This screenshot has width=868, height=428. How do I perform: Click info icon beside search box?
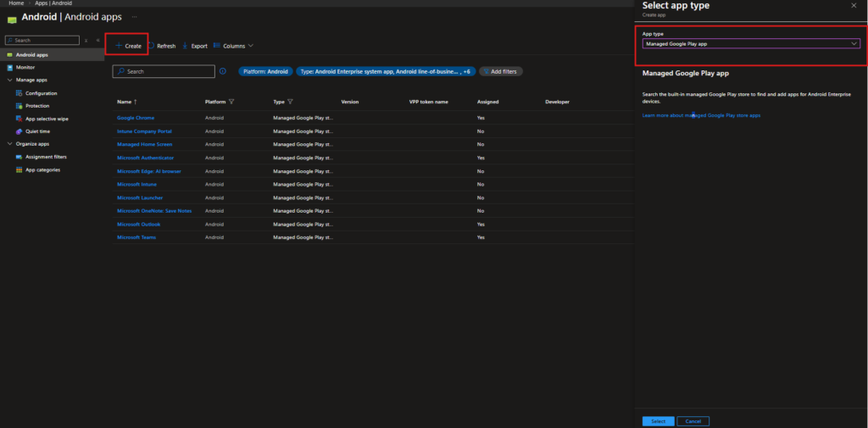pyautogui.click(x=223, y=71)
